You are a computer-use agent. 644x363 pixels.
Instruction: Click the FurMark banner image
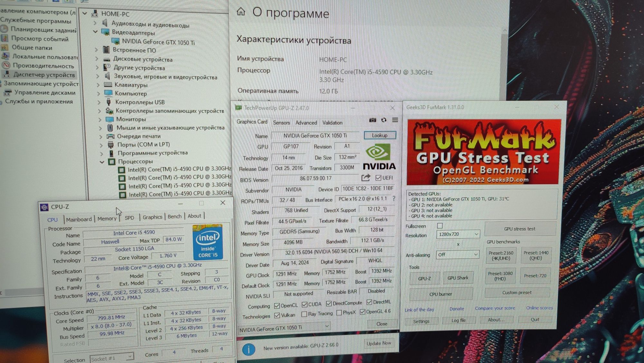pyautogui.click(x=484, y=152)
